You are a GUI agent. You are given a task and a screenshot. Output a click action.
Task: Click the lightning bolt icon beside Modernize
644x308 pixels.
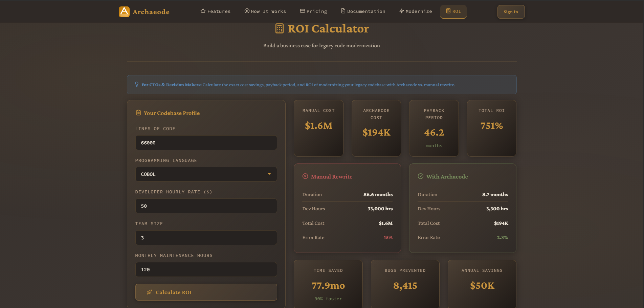[402, 11]
